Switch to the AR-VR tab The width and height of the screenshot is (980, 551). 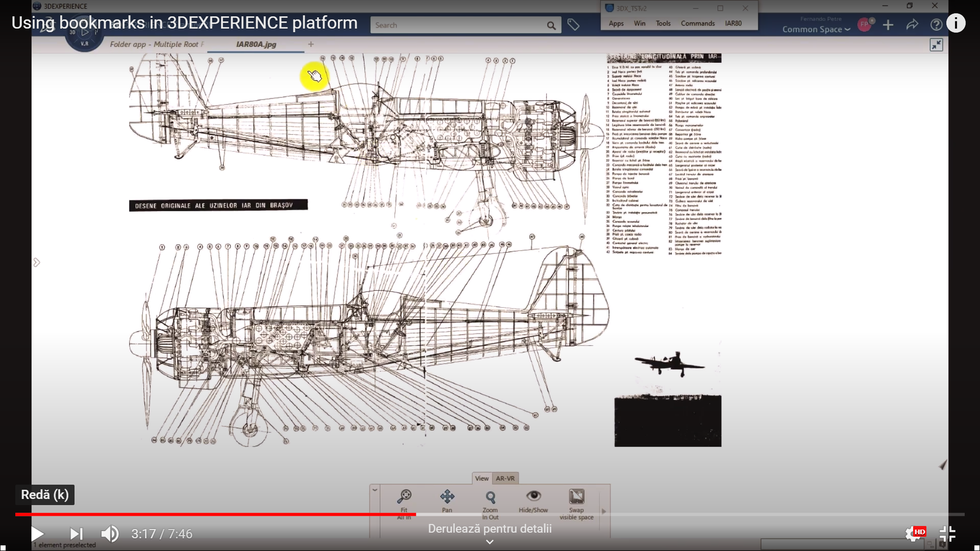click(505, 478)
